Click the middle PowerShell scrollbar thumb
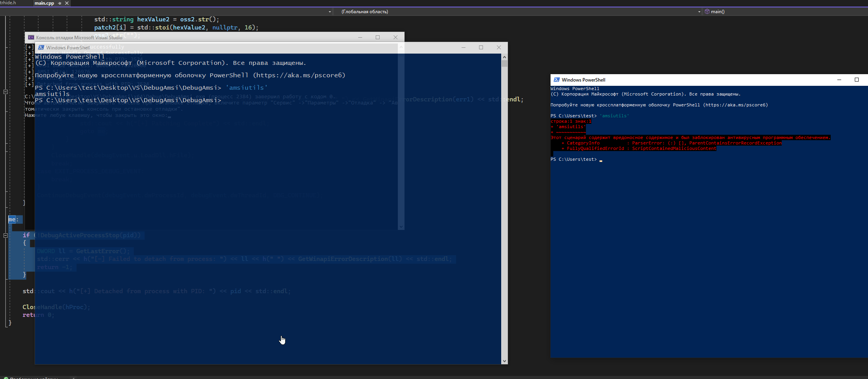The width and height of the screenshot is (868, 379). (x=504, y=64)
